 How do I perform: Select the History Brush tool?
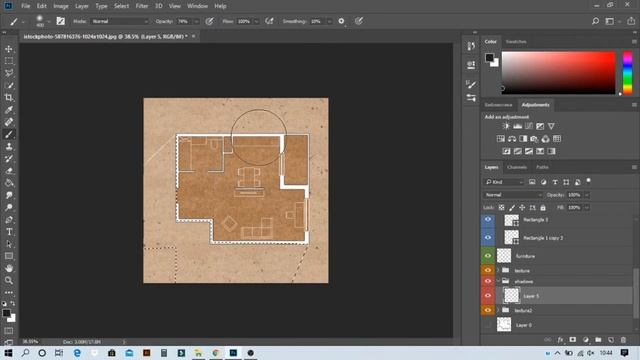pyautogui.click(x=9, y=159)
